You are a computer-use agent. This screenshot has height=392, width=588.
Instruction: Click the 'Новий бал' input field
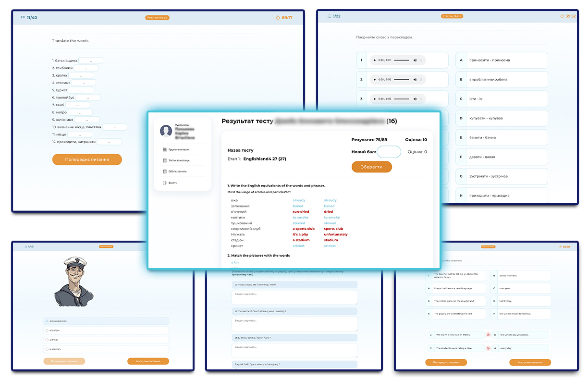pos(389,152)
